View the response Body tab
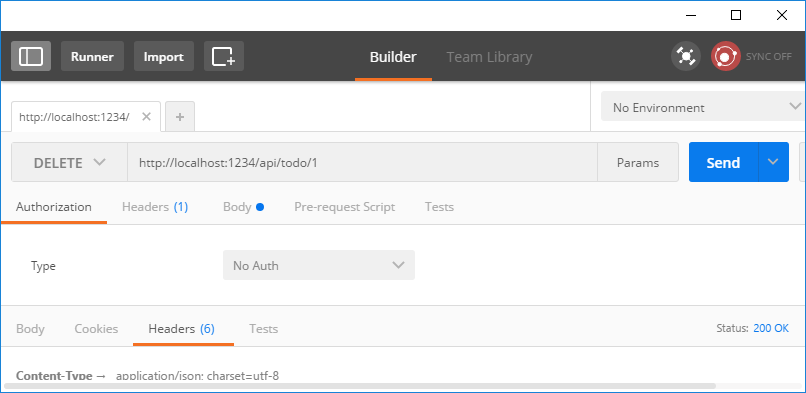 pos(30,329)
